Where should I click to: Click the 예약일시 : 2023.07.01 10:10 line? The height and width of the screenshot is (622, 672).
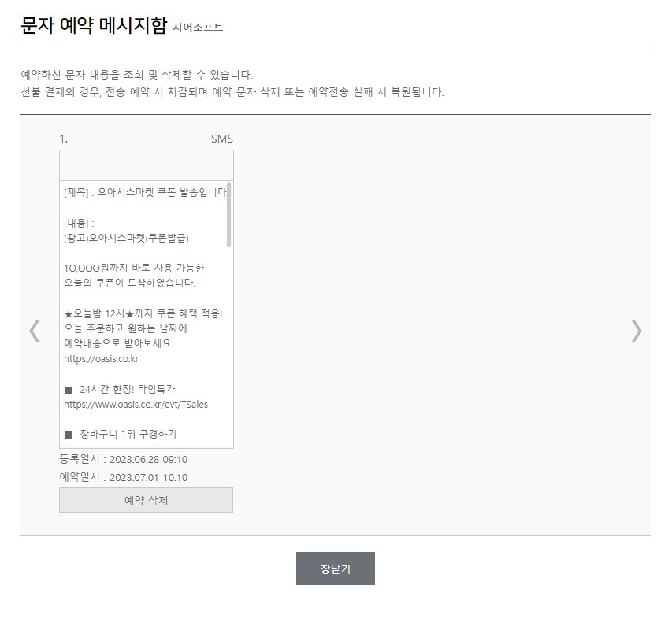pos(124,477)
